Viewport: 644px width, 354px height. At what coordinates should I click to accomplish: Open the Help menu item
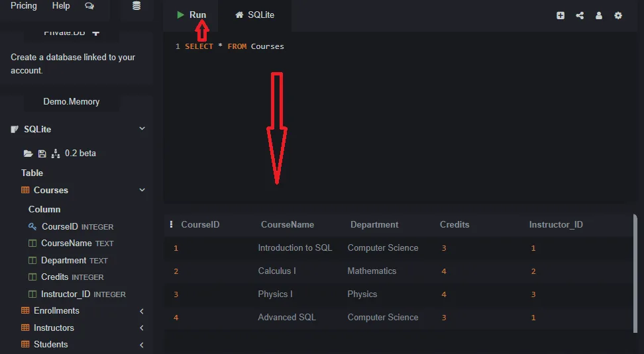(x=61, y=6)
